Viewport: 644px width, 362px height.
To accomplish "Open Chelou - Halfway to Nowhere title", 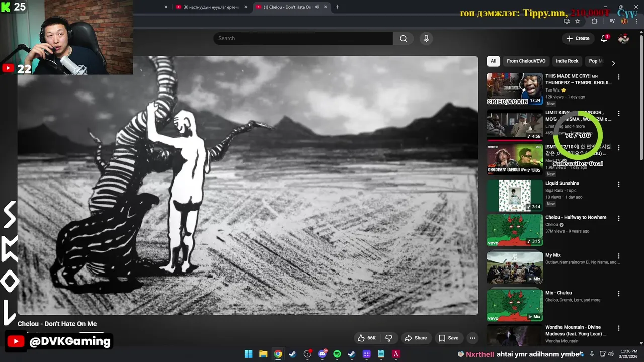I will 576,217.
